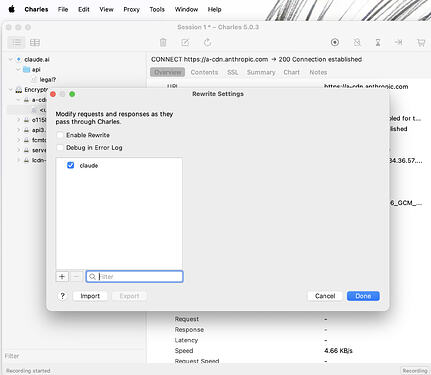This screenshot has width=431, height=375.
Task: Toggle SSL proxying icon in toolbar
Action: pyautogui.click(x=357, y=42)
